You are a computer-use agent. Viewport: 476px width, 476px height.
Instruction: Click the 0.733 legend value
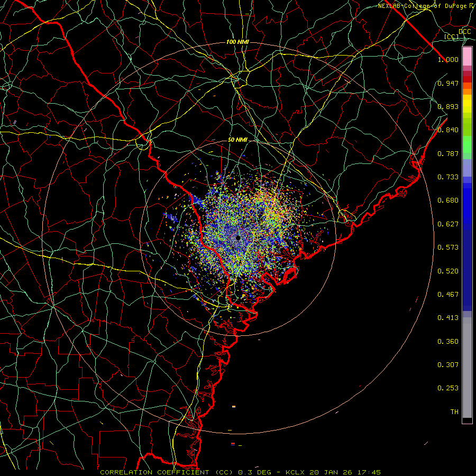pos(448,177)
